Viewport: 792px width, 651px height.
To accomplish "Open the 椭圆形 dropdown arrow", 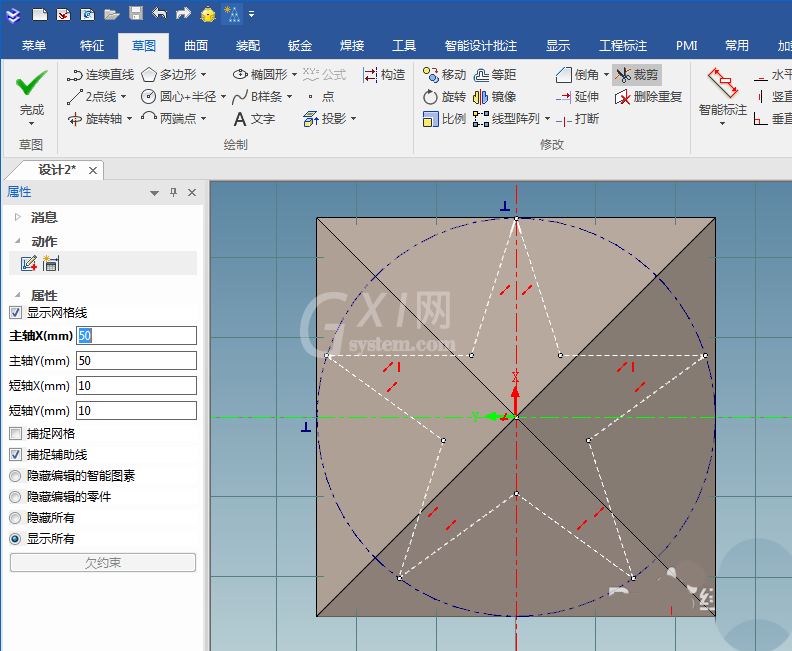I will 294,75.
